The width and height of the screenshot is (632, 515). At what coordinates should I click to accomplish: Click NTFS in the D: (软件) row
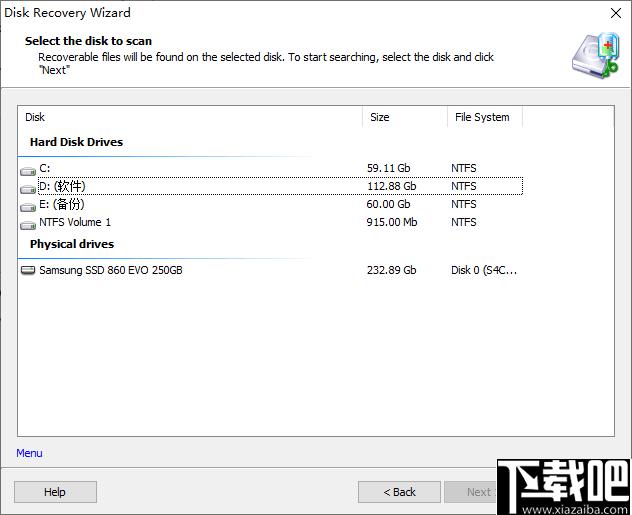coord(464,186)
